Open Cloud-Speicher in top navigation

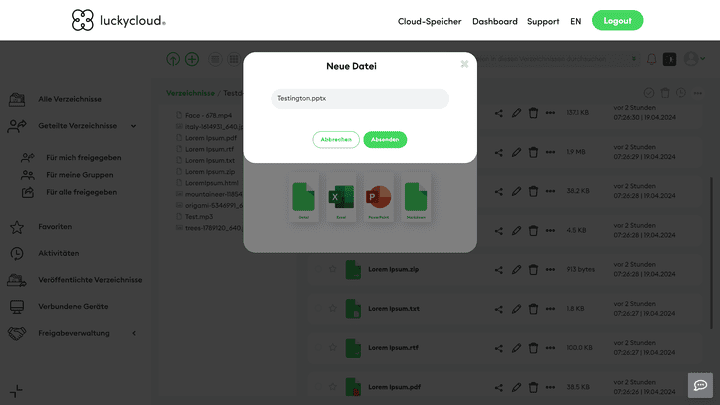[x=429, y=21]
